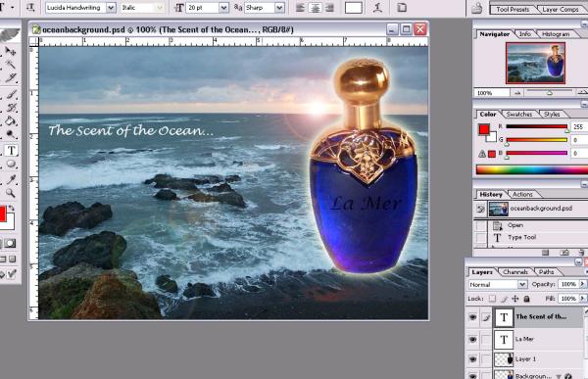Viewport: 588px width, 379px height.
Task: Create new snapshot in History panel
Action: coord(564,253)
